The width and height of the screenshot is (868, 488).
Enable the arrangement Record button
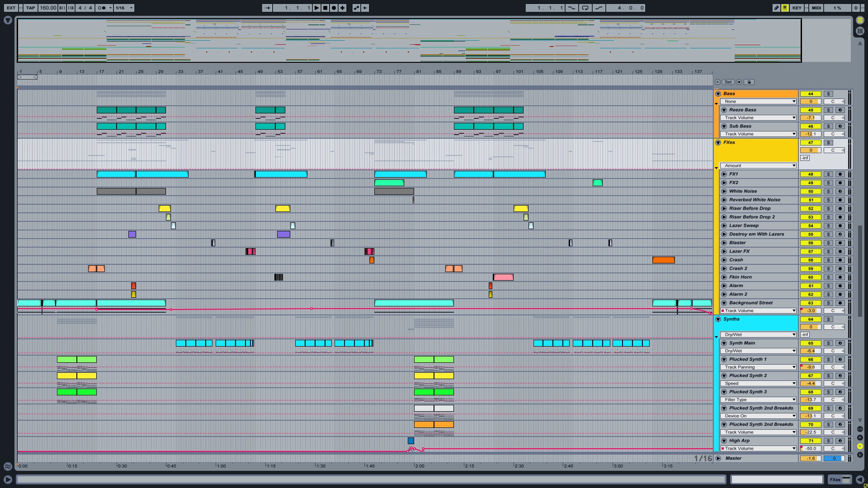[x=334, y=8]
